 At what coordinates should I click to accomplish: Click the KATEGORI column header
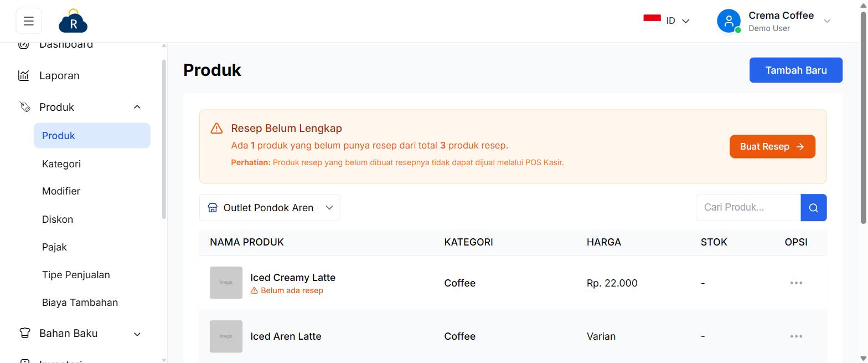[468, 242]
